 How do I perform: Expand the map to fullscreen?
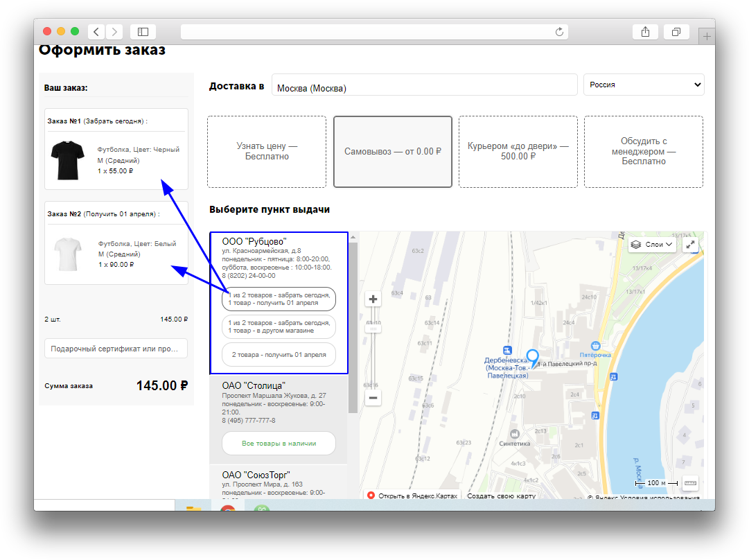click(690, 245)
